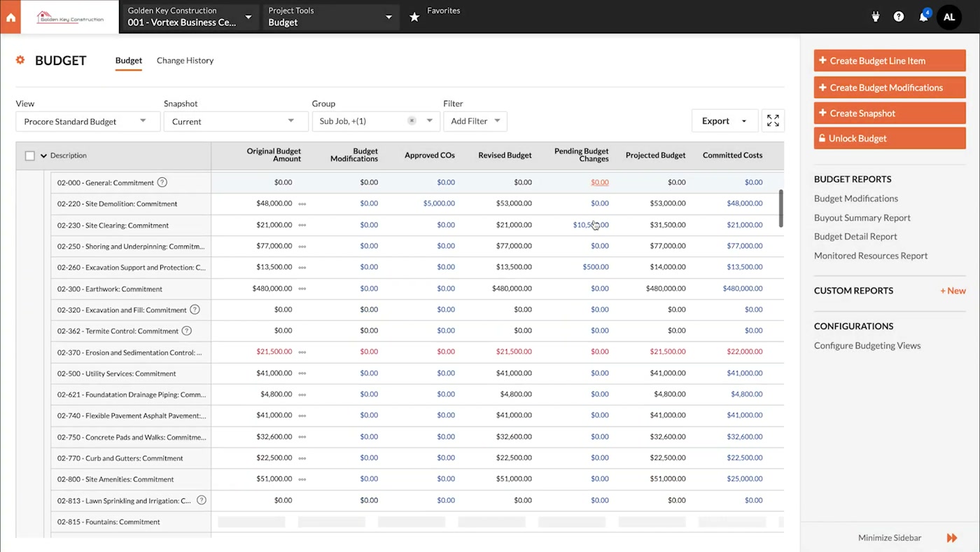Open the ellipsis next to $480,000.00 Earthwork

[x=302, y=289]
